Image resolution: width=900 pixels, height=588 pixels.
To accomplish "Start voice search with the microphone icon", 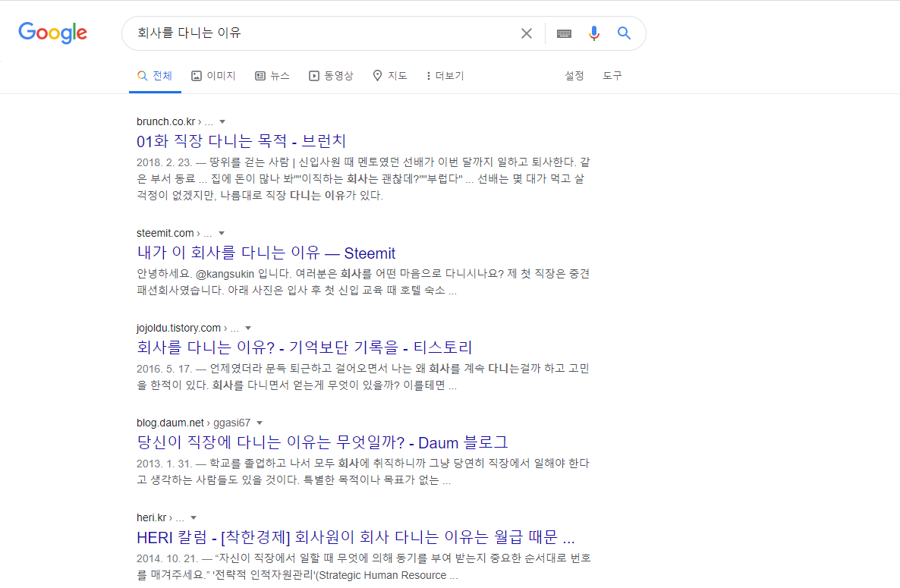I will pos(594,33).
